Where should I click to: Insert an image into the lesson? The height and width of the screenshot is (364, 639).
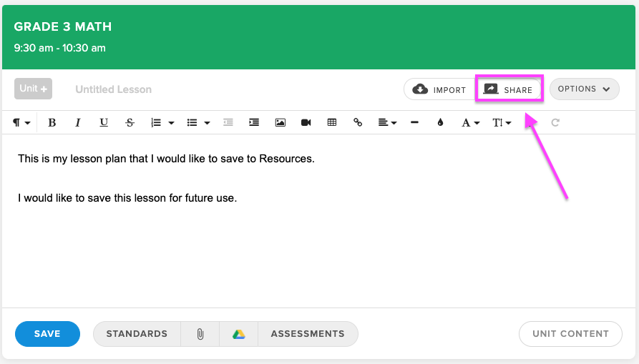(280, 122)
